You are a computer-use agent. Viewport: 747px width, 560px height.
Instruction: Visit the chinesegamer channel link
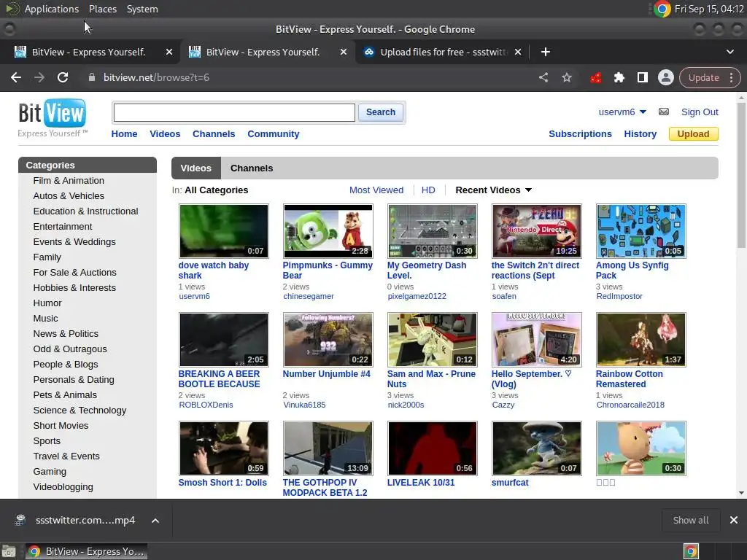click(309, 296)
